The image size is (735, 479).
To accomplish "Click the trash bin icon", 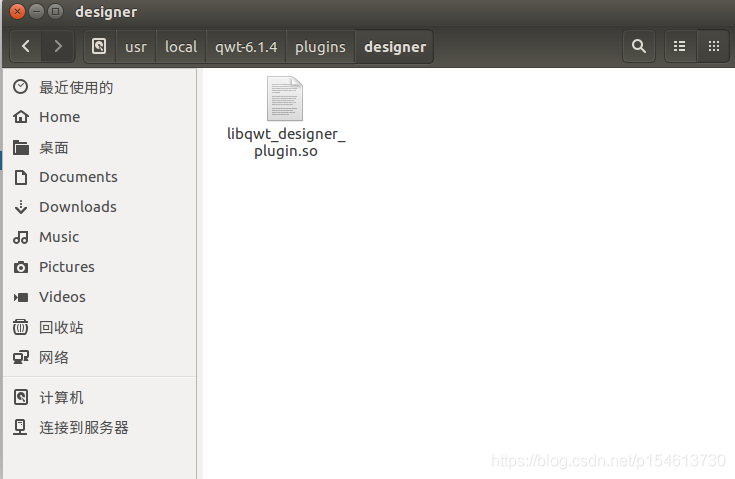I will (x=21, y=327).
